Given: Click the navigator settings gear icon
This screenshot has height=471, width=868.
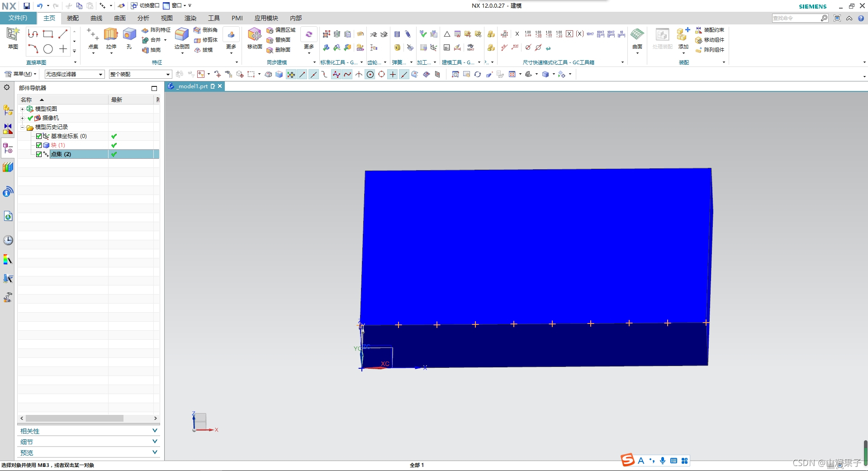Looking at the screenshot, I should coord(7,87).
